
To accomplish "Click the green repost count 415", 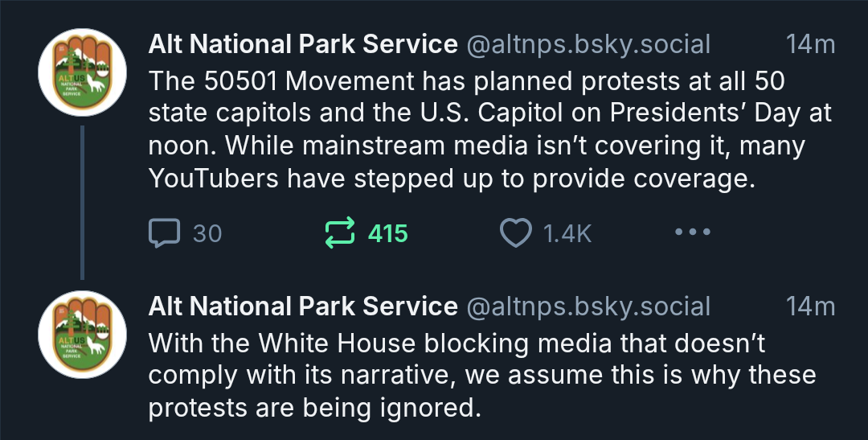I will tap(388, 233).
